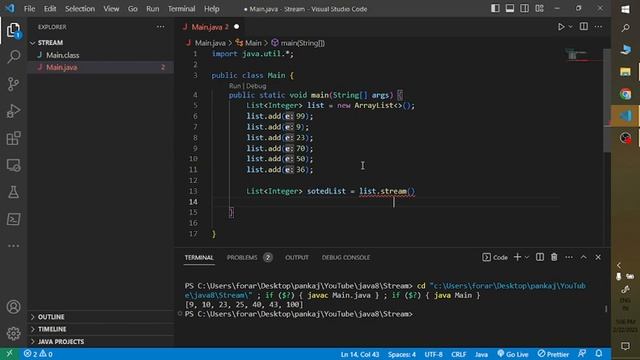Viewport: 640px width, 360px height.
Task: Open the Edit menu
Action: [x=50, y=9]
